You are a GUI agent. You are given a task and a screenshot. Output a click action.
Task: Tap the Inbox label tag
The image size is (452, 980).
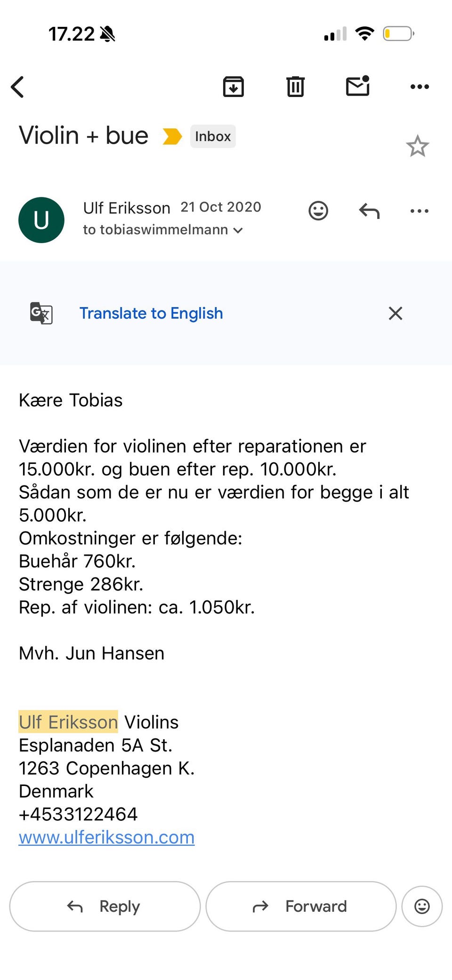click(213, 137)
